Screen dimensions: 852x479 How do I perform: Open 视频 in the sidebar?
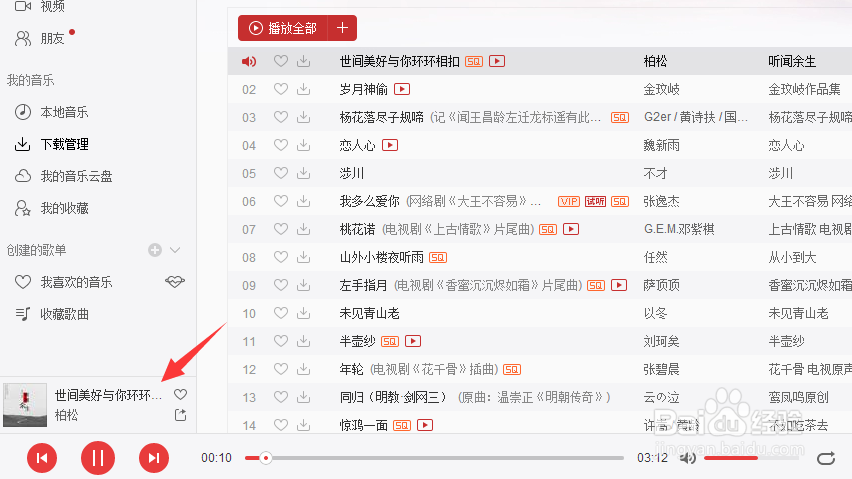(x=40, y=7)
